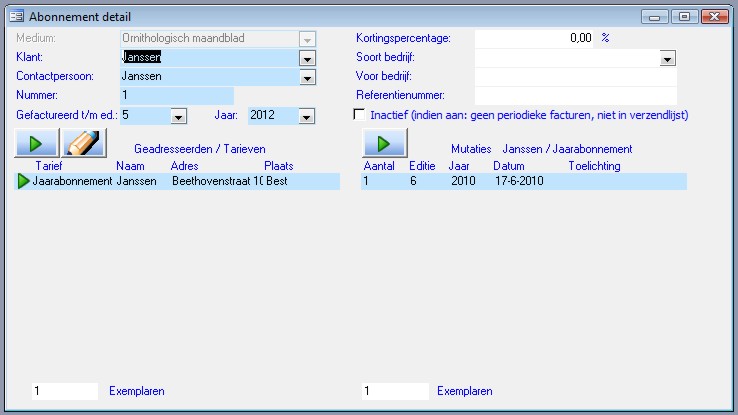Click the Referentienummer text field
Screen dimensions: 738x415
(575, 96)
